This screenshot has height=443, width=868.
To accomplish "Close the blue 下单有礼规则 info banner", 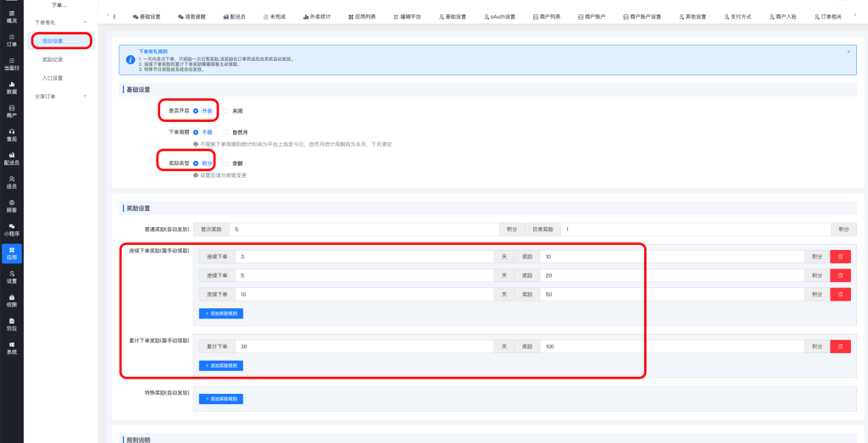I will click(x=849, y=52).
